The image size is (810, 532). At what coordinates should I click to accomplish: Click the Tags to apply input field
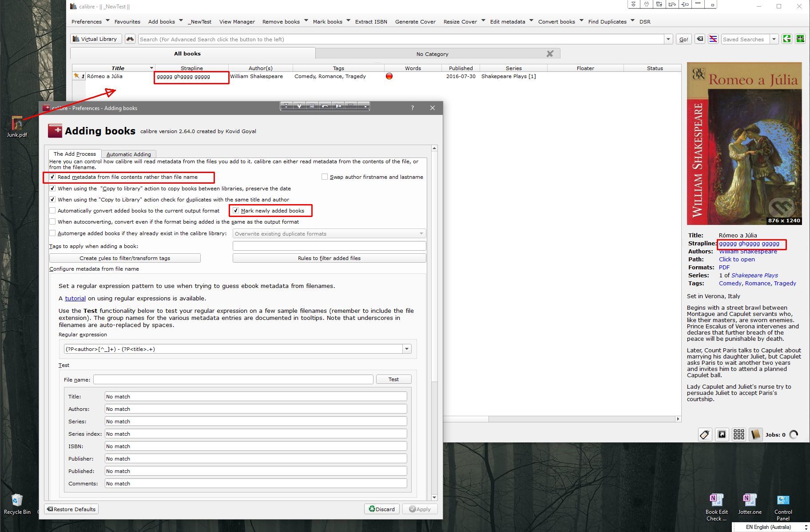coord(329,246)
